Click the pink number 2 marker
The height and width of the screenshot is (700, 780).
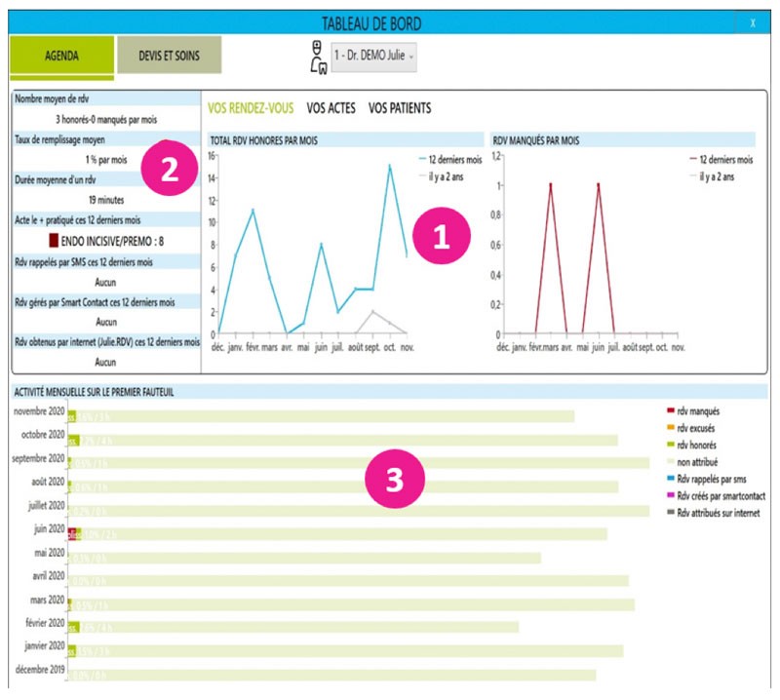click(x=169, y=170)
